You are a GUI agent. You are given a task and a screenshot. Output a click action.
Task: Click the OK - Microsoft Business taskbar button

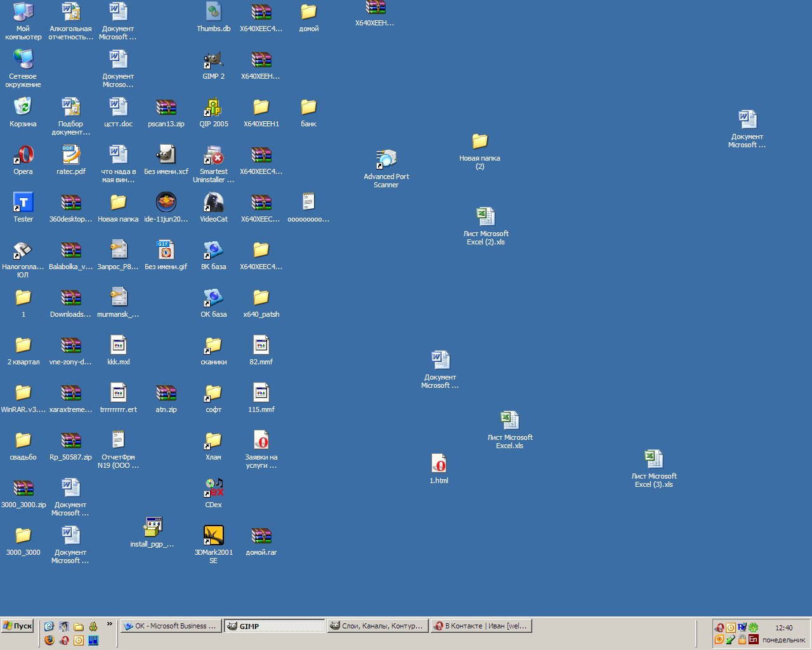pyautogui.click(x=171, y=626)
